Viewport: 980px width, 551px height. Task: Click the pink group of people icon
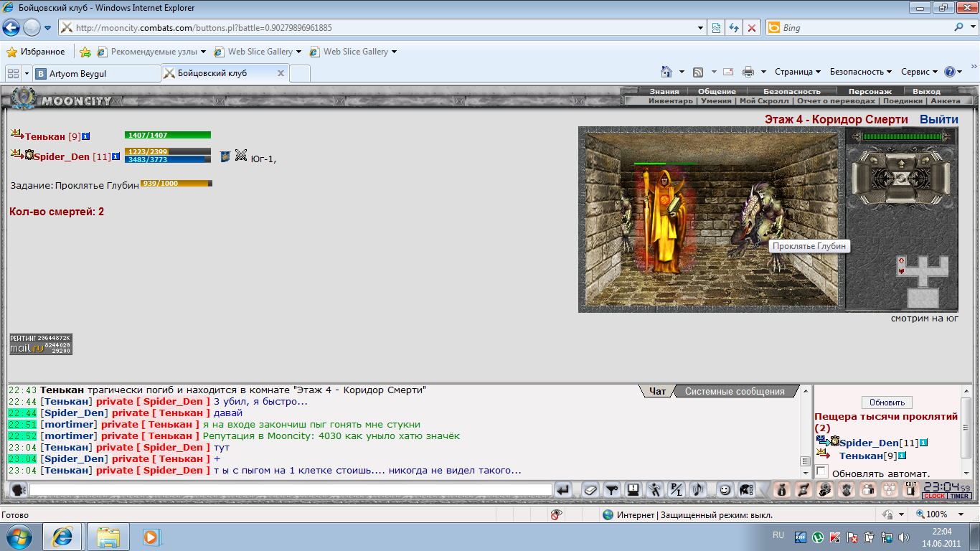click(x=890, y=490)
